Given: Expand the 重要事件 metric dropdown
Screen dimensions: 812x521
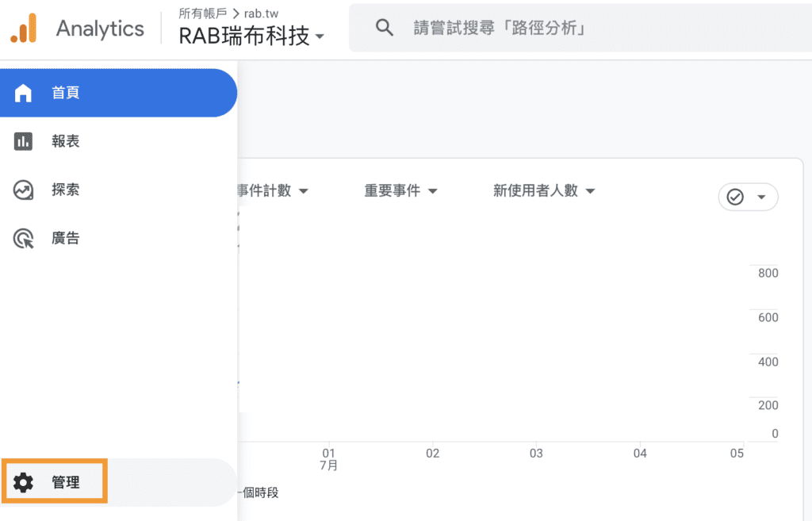Looking at the screenshot, I should click(400, 191).
